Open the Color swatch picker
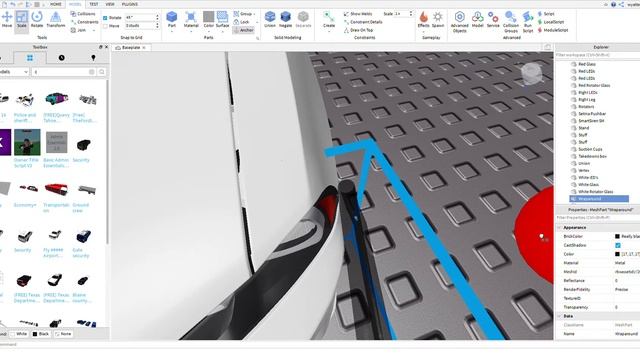The width and height of the screenshot is (640, 360). [x=209, y=19]
